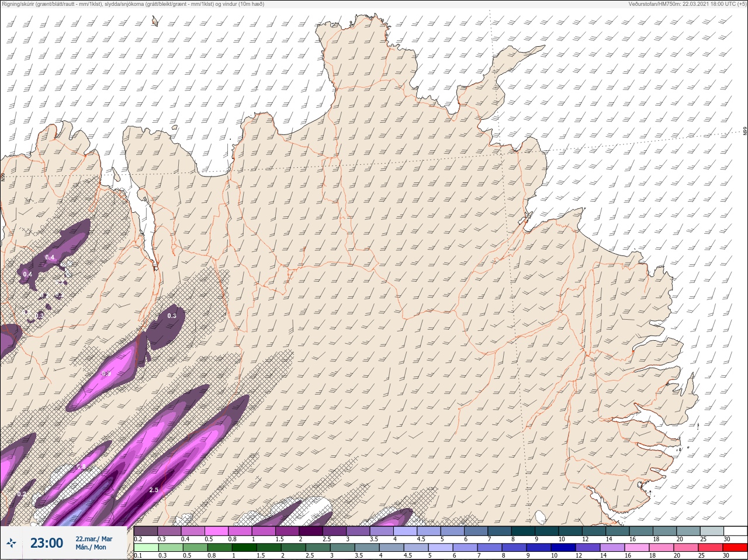Pick the palest green first swatch of the lower legend
The image size is (748, 560).
pyautogui.click(x=146, y=548)
